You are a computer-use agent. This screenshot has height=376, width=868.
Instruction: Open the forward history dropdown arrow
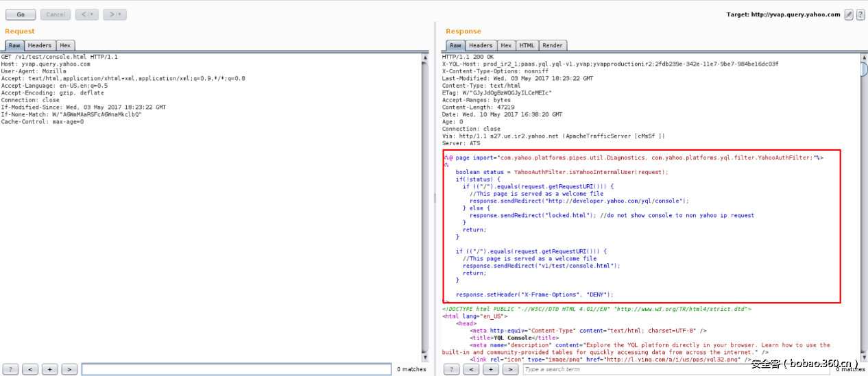(120, 14)
